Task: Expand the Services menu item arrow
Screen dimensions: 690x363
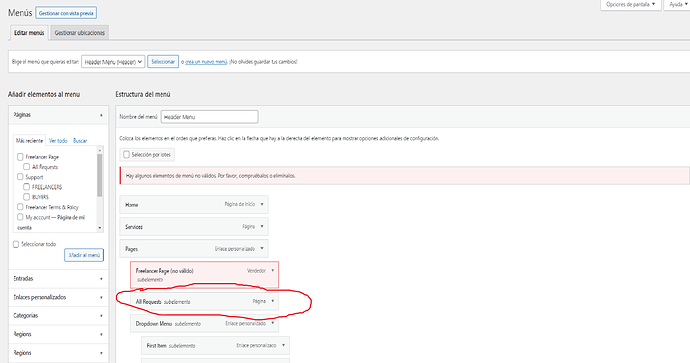Action: click(x=262, y=227)
